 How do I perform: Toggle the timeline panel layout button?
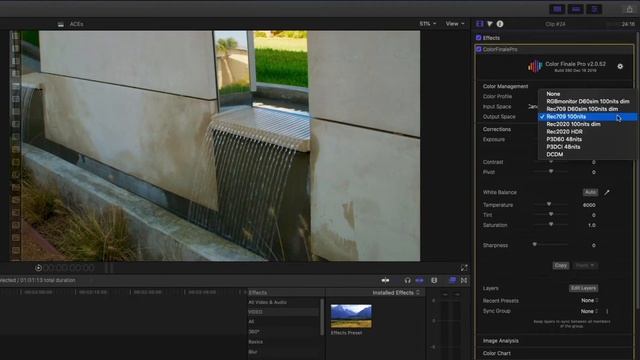(576, 9)
